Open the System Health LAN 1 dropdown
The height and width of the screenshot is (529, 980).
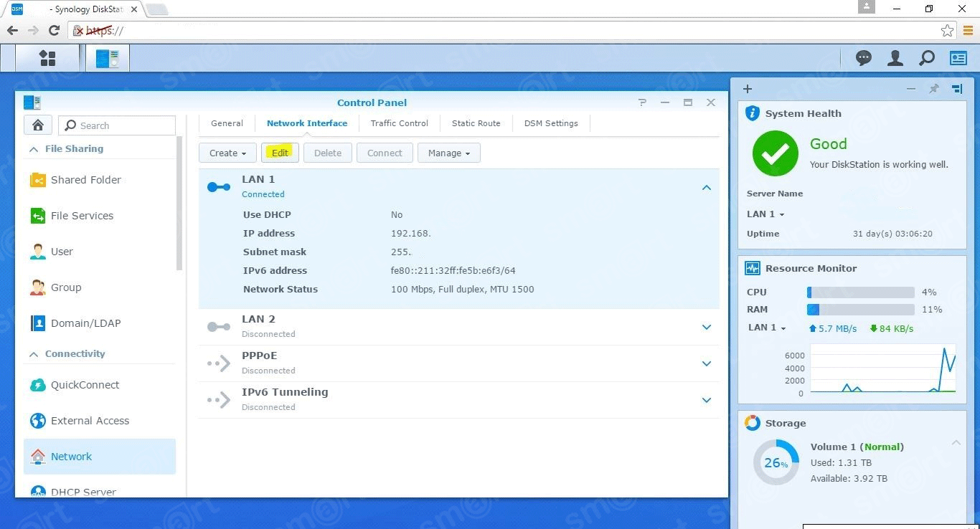point(765,214)
